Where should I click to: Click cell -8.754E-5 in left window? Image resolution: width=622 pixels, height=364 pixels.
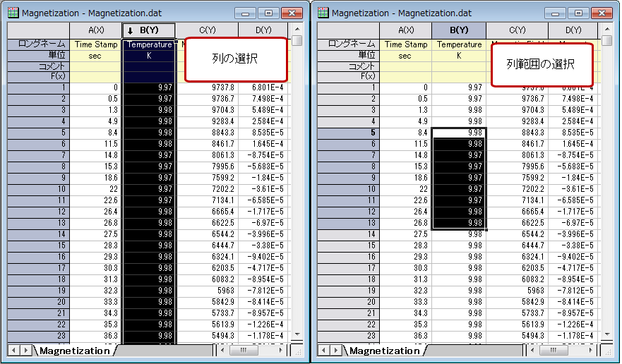coord(263,155)
